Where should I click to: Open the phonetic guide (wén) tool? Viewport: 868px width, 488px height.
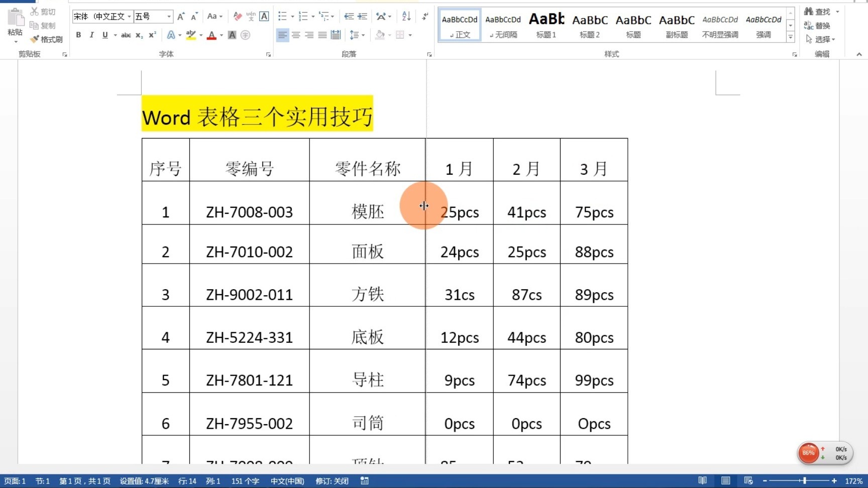pyautogui.click(x=251, y=17)
